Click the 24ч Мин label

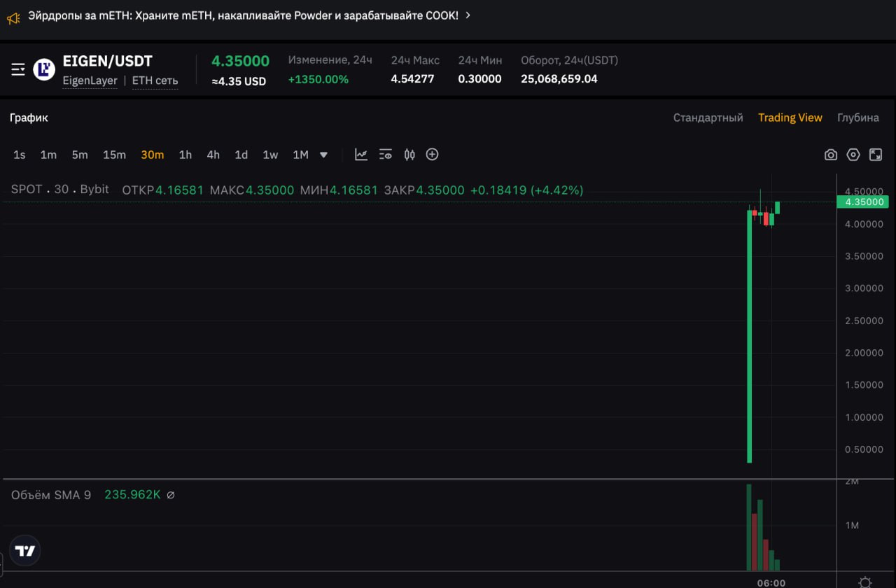[480, 60]
